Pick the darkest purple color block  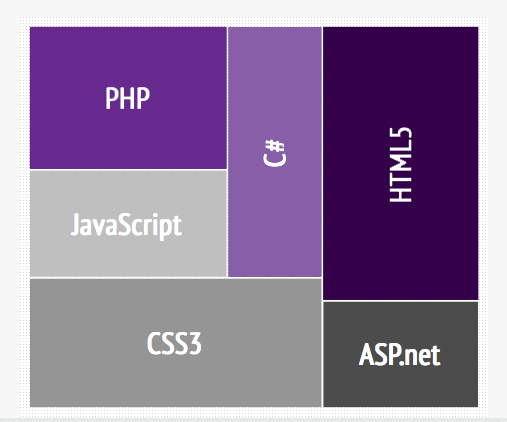click(x=401, y=164)
